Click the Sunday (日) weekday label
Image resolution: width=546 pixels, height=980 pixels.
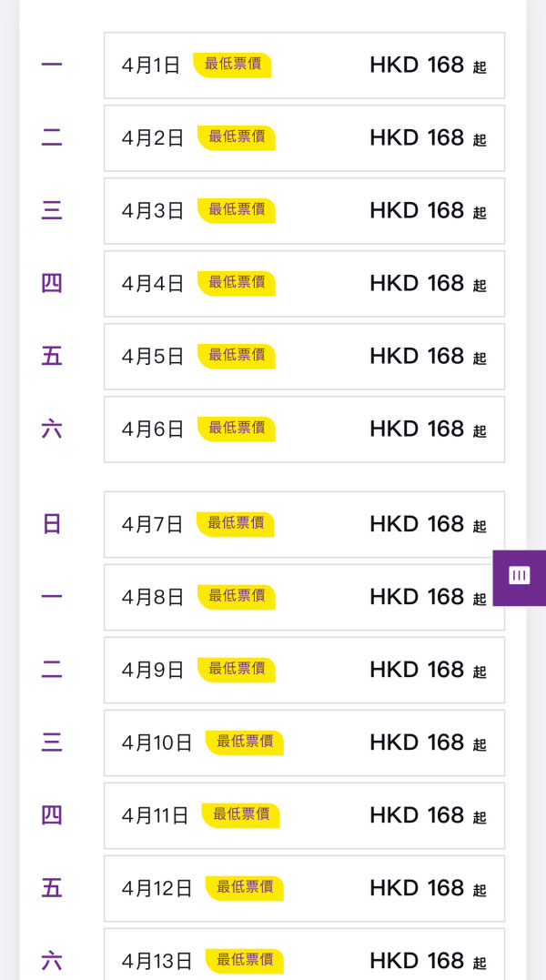point(51,524)
